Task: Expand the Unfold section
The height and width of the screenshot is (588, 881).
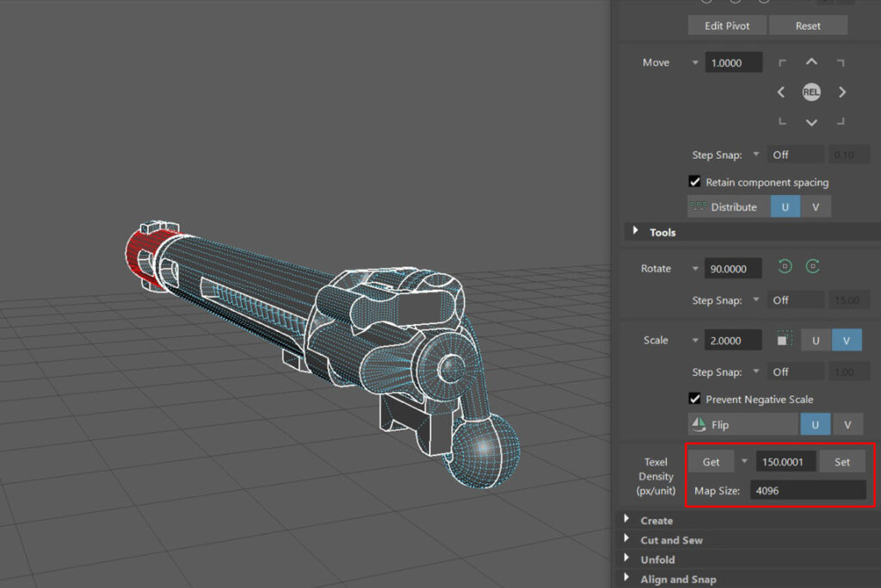Action: (625, 560)
